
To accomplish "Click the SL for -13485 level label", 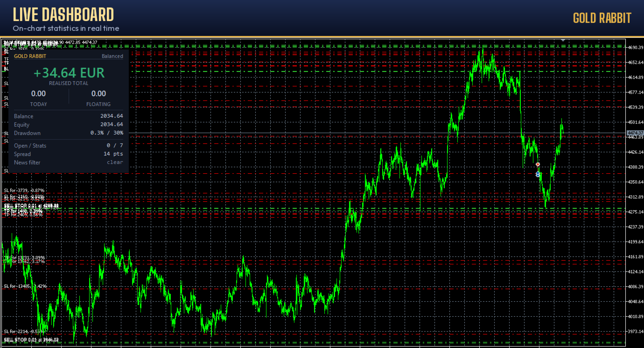I will point(25,286).
